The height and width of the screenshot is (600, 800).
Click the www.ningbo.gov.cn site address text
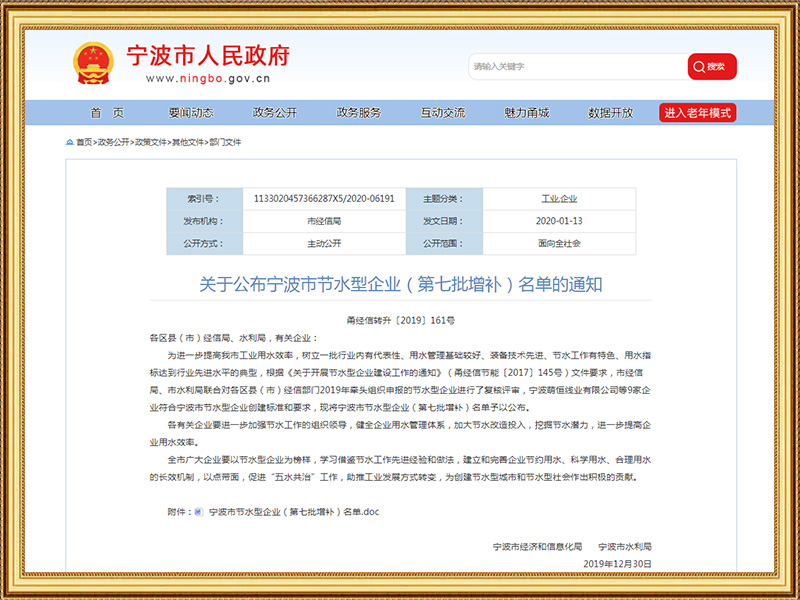[x=208, y=79]
